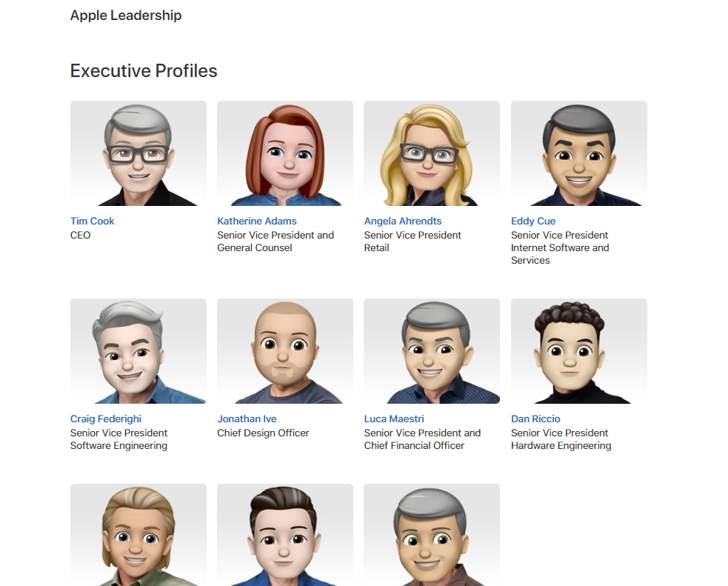Screen dimensions: 728x586
Task: Open Eddy Cue's avatar thumbnail
Action: [579, 153]
